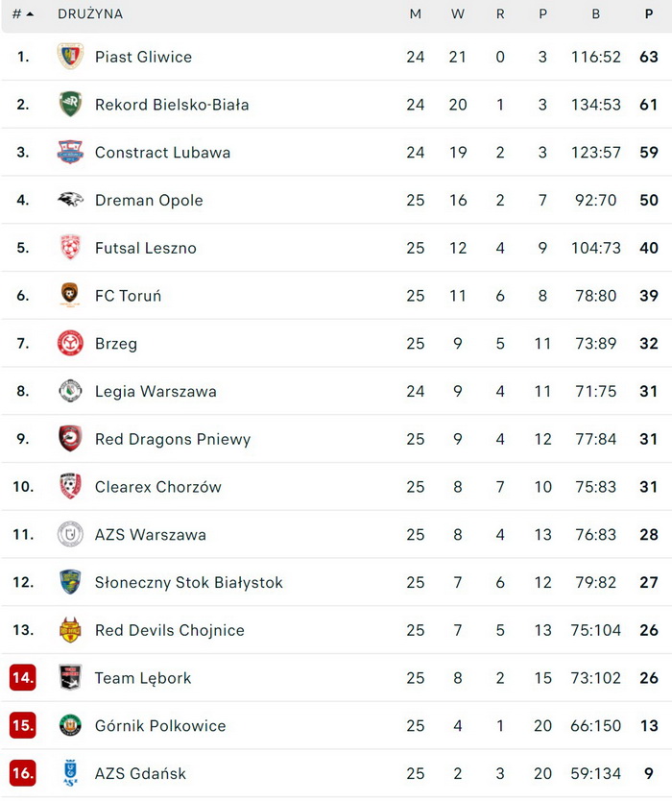Screen dimensions: 672x801
Task: Open the Słoneczny Stok Białystok team page
Action: tap(188, 582)
